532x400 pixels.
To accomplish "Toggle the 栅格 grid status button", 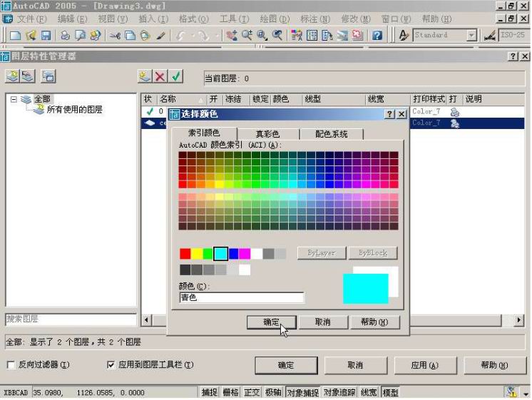I will point(231,392).
